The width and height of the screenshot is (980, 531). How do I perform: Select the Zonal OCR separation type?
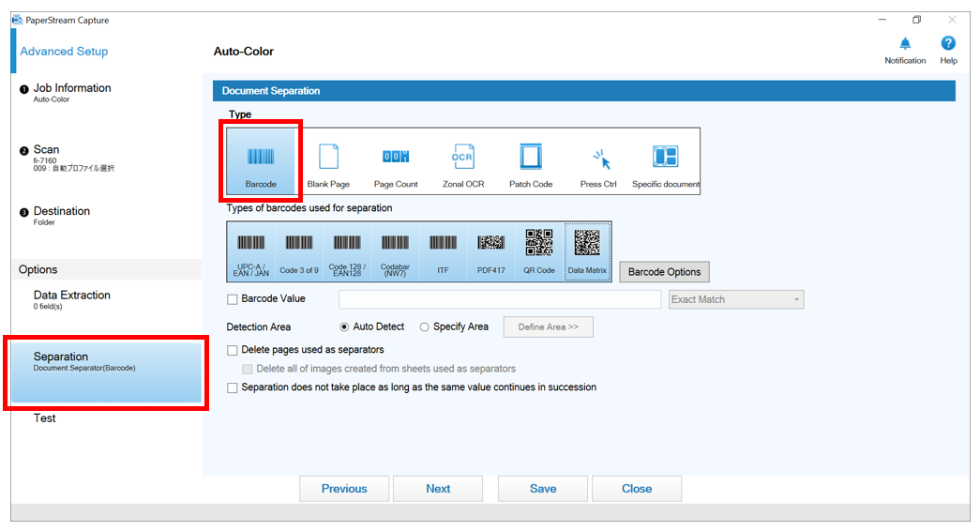[x=463, y=161]
